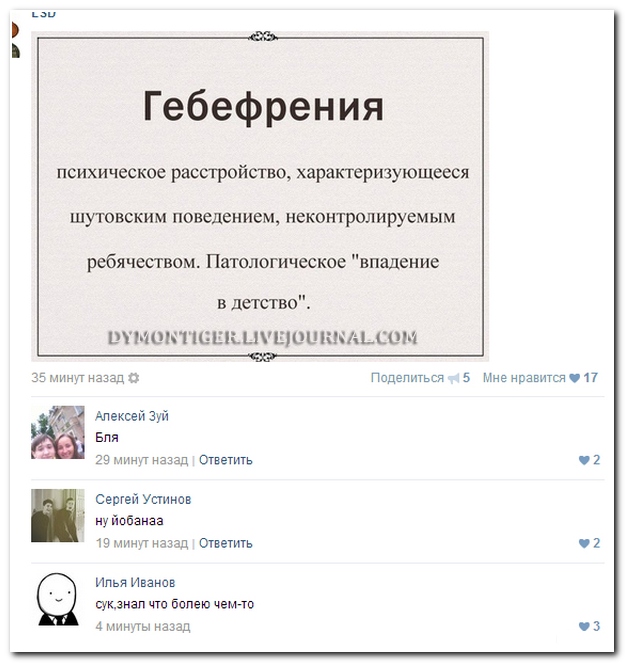Viewport: 625px width, 663px height.
Task: Open Алексей Зуй's profile name link
Action: pos(132,416)
